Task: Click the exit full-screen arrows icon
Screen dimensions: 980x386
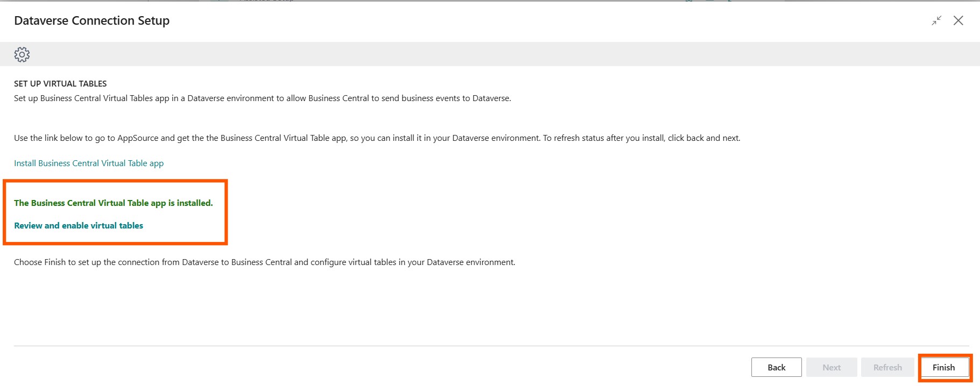Action: coord(936,20)
